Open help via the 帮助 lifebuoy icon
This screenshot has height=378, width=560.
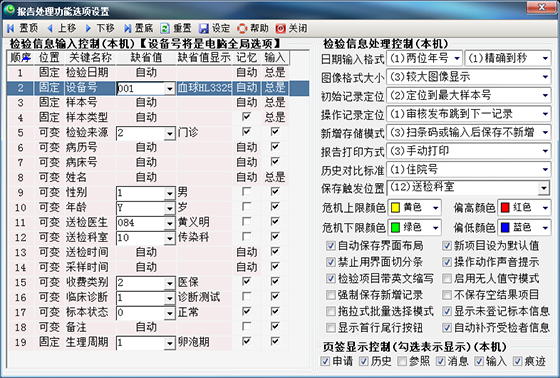tap(242, 28)
